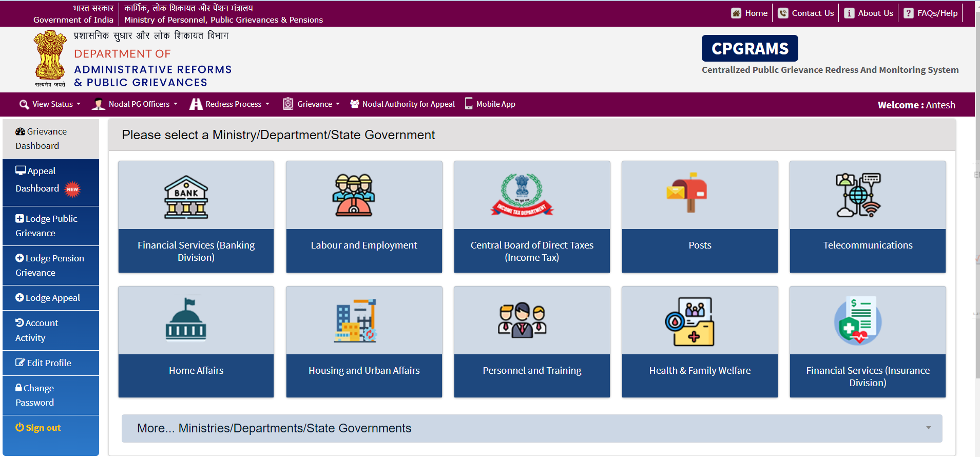Select Personnel and Training label
Screen dimensions: 980x457
532,371
